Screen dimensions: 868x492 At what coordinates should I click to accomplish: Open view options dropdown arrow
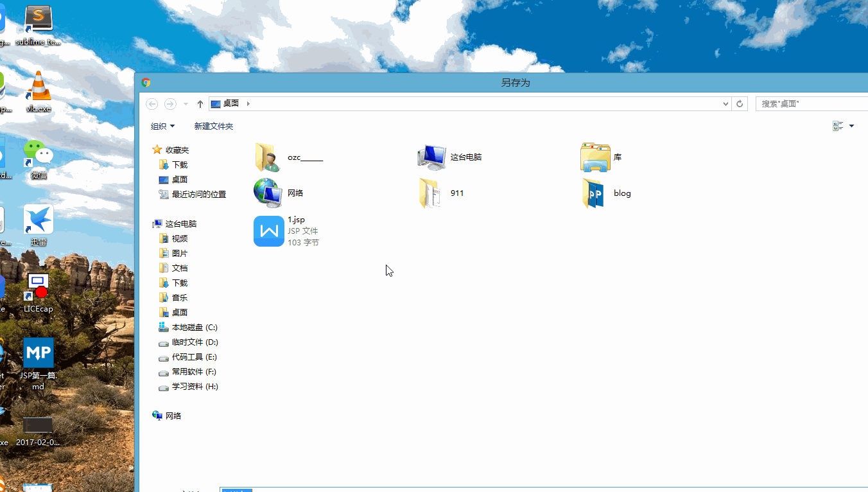point(852,126)
